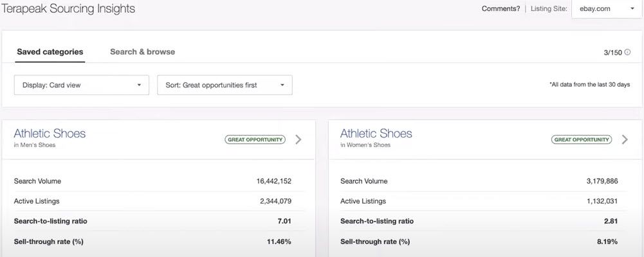Screen dimensions: 644x257
Task: Expand the ebay.com listing site selector
Action: [x=607, y=8]
